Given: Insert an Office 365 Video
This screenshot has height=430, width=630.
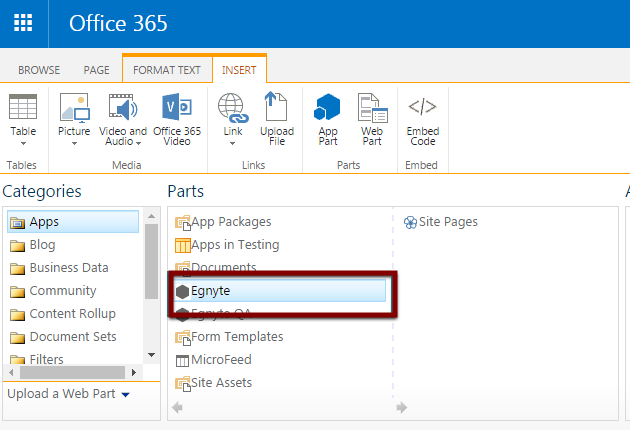Looking at the screenshot, I should tap(177, 119).
